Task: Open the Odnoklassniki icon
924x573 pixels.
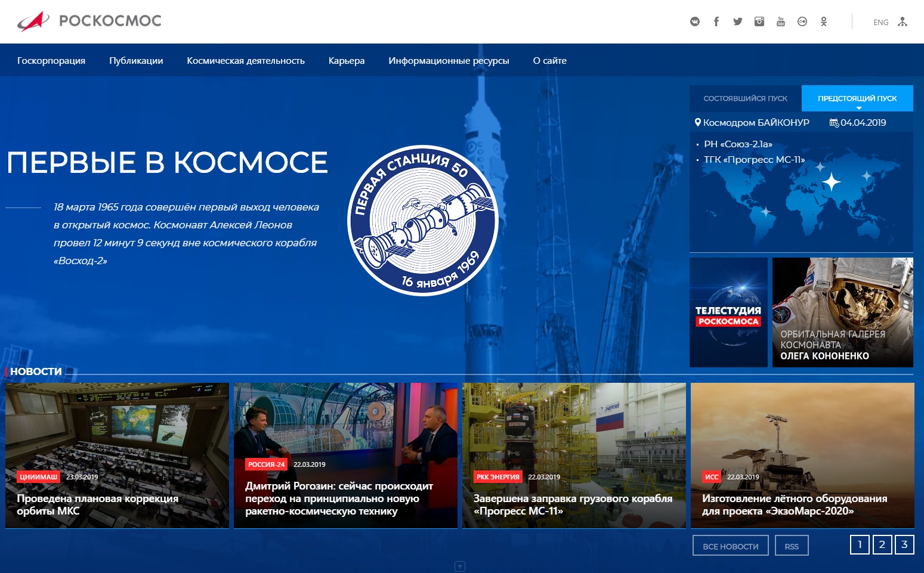Action: click(824, 21)
